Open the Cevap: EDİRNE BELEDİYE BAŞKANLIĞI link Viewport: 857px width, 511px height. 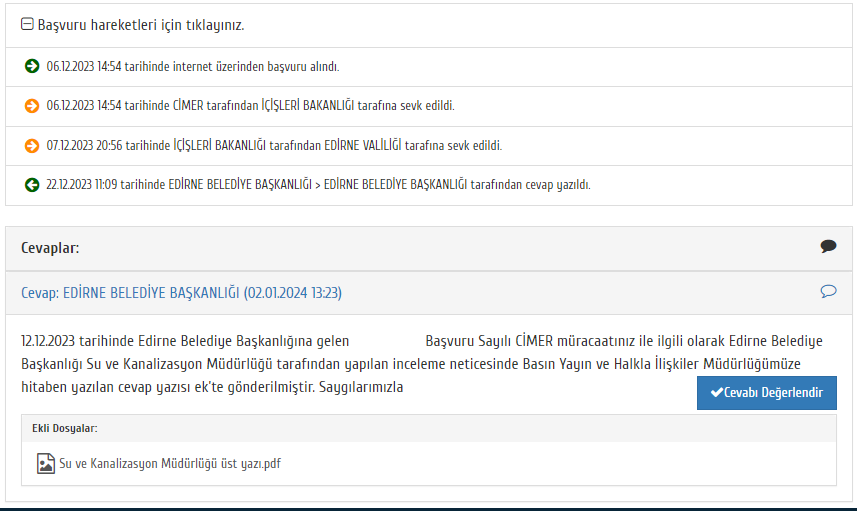(x=181, y=293)
